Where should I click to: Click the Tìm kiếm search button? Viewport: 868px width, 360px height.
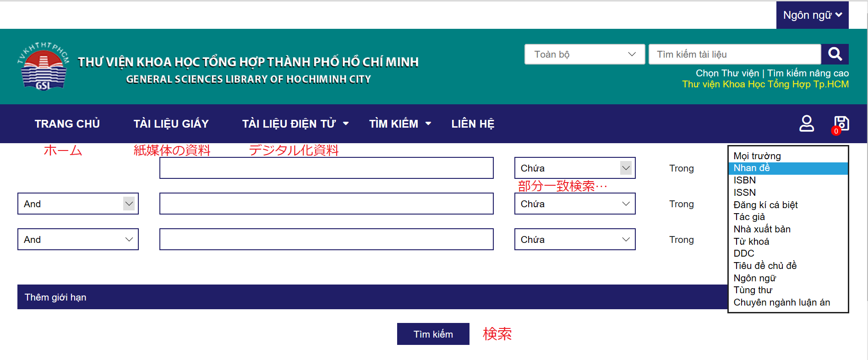pyautogui.click(x=433, y=334)
